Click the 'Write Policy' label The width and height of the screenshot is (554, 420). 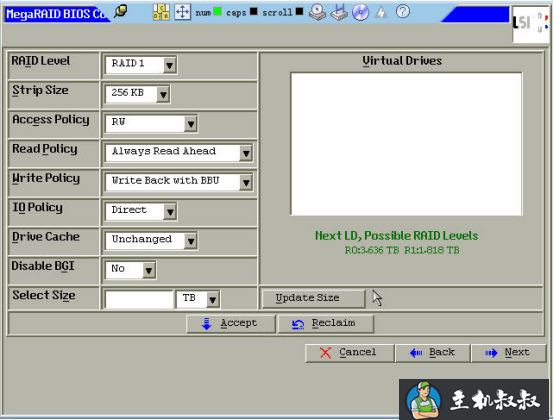(46, 178)
